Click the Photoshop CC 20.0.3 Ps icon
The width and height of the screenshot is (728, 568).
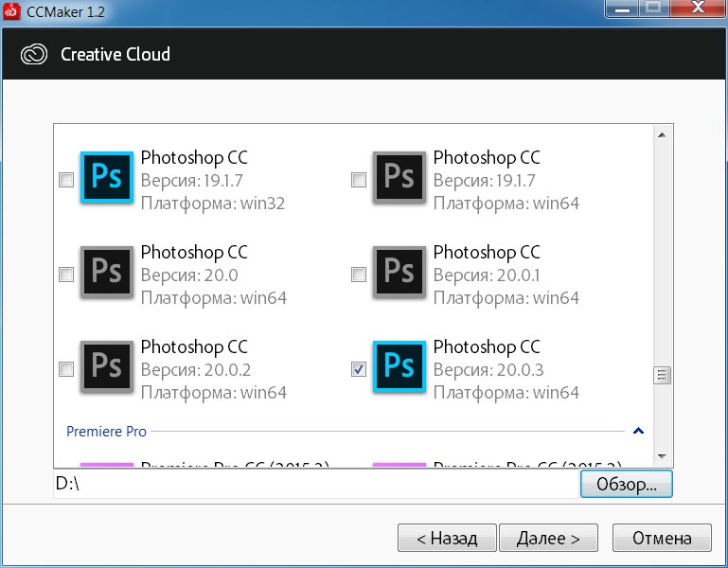pyautogui.click(x=400, y=366)
